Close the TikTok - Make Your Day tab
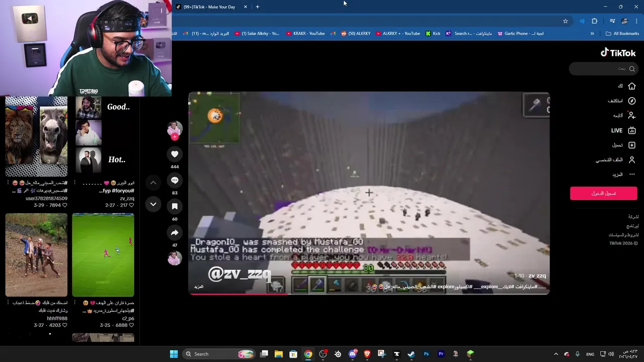This screenshot has height=362, width=644. (246, 7)
